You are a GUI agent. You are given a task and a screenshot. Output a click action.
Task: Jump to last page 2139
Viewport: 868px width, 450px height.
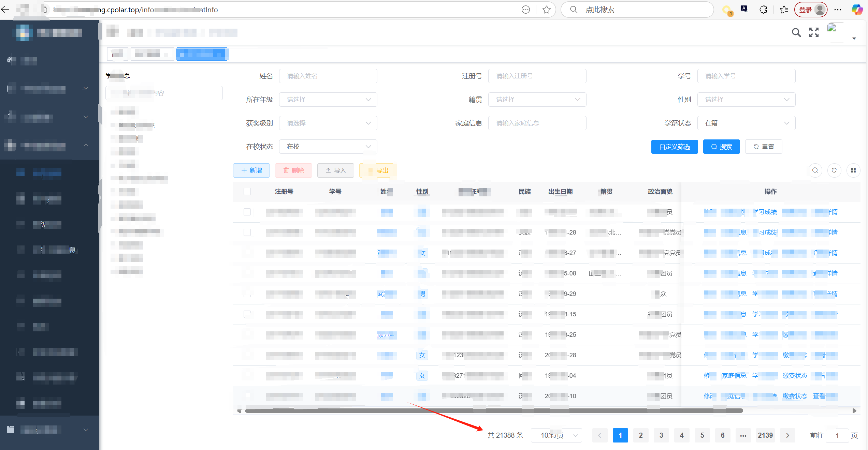(765, 435)
